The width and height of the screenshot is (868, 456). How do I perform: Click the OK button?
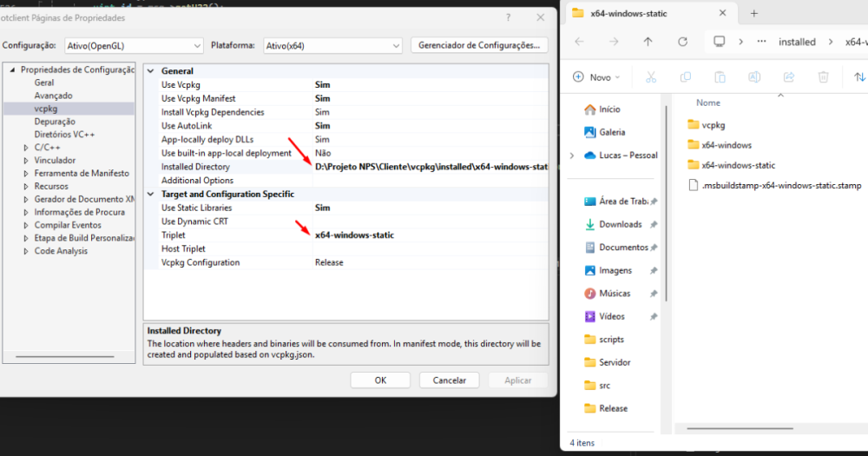[x=380, y=380]
